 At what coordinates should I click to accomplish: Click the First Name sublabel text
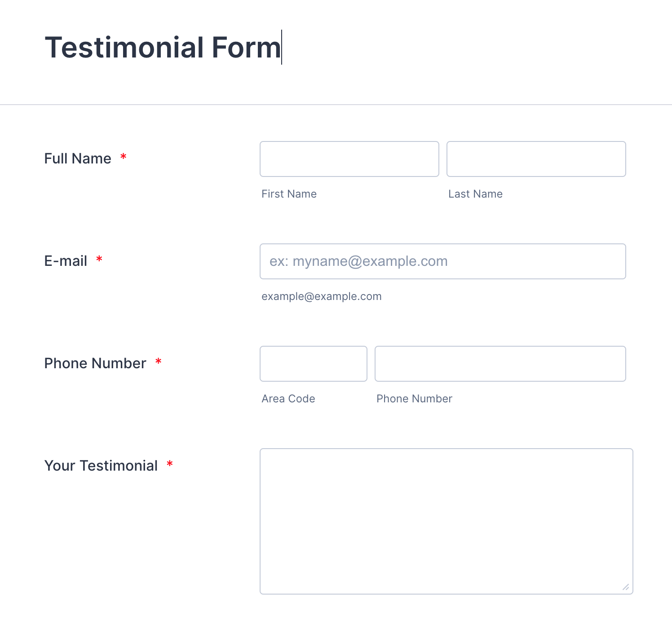click(289, 194)
